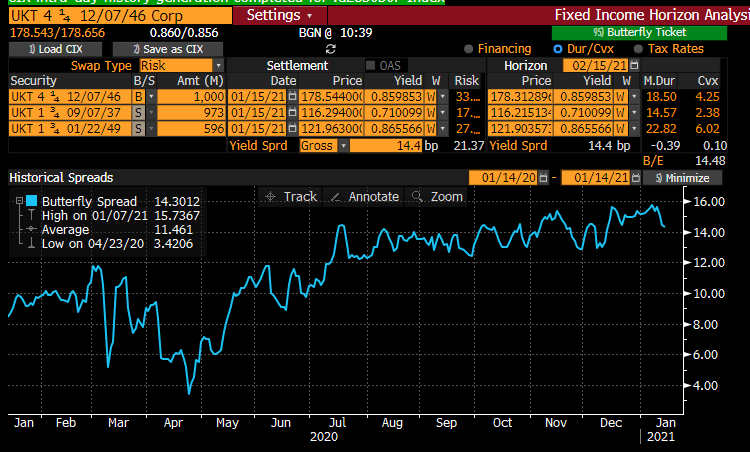
Task: Click the Annotate pencil tool
Action: coord(364,197)
